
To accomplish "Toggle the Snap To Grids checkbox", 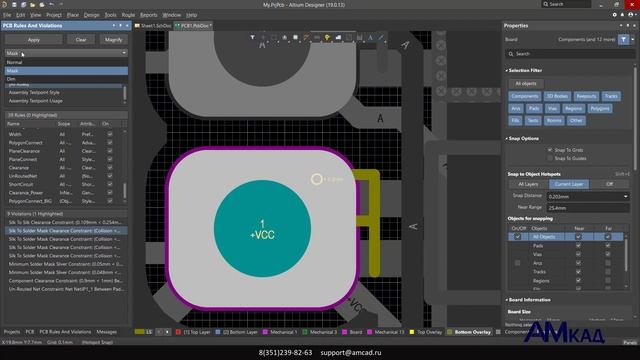I will pyautogui.click(x=550, y=150).
